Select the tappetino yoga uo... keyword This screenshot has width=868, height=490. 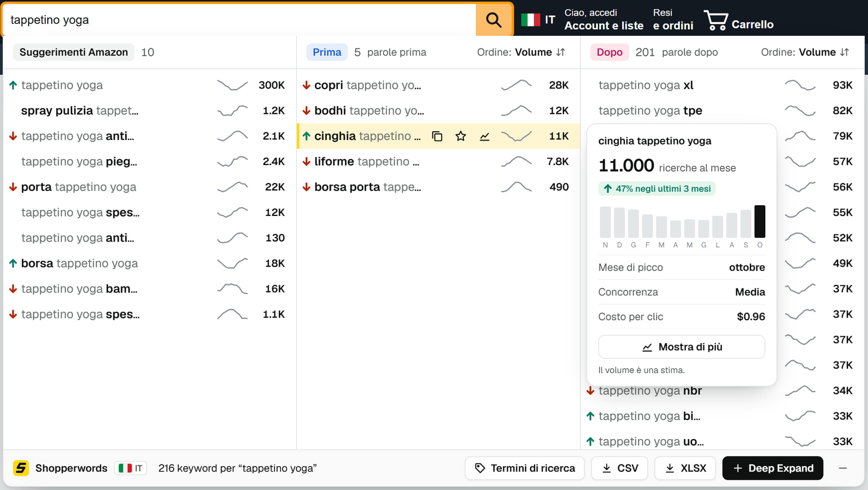pyautogui.click(x=651, y=442)
